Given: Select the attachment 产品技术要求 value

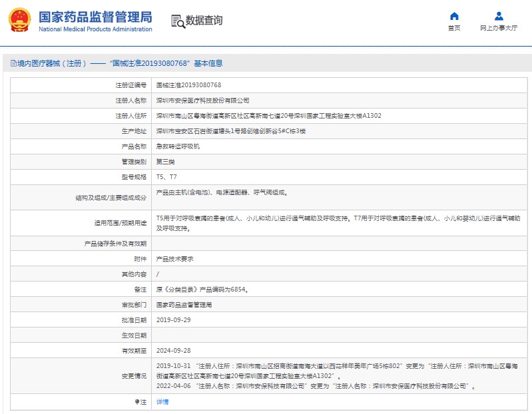Looking at the screenshot, I should tap(174, 259).
